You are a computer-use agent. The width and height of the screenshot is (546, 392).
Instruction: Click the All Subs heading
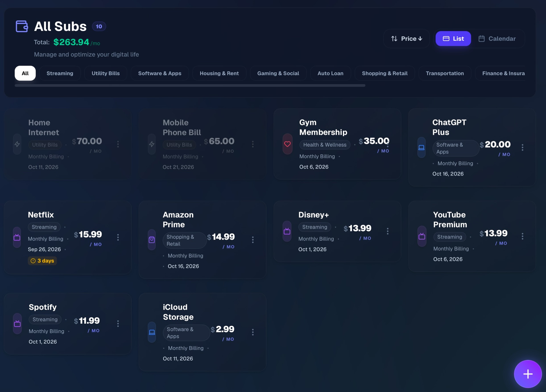pyautogui.click(x=60, y=26)
